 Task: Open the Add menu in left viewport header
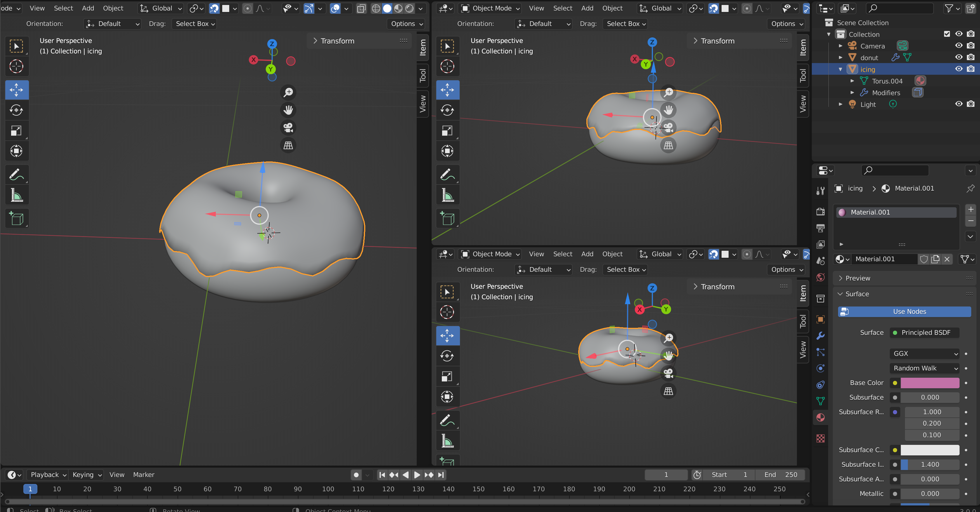tap(88, 8)
